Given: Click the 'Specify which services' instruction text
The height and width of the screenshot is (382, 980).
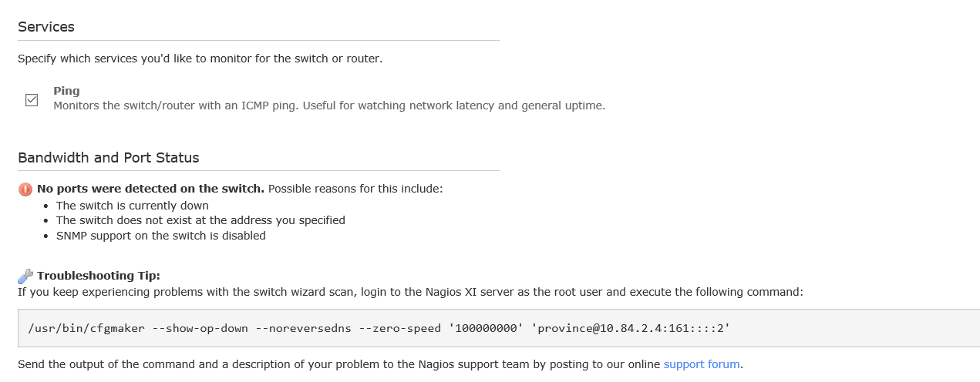Looking at the screenshot, I should click(x=200, y=59).
